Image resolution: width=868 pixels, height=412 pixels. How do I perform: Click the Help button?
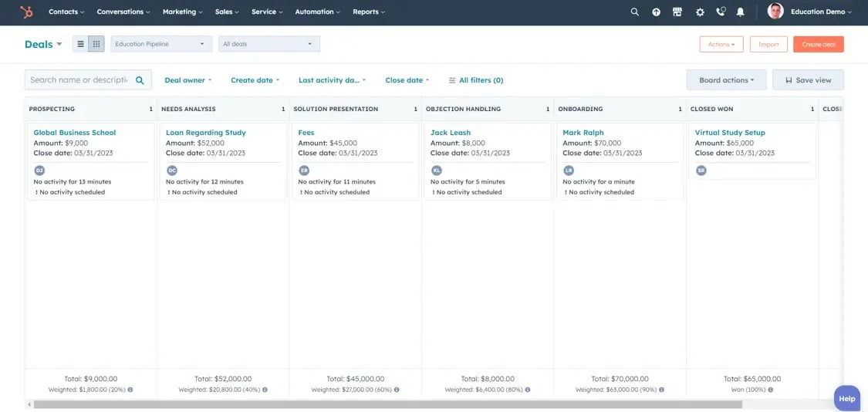tap(847, 398)
